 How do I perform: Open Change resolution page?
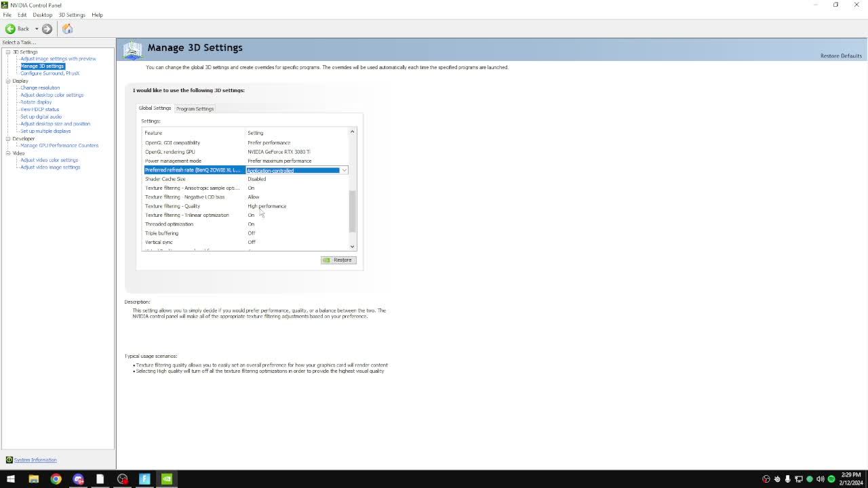40,87
